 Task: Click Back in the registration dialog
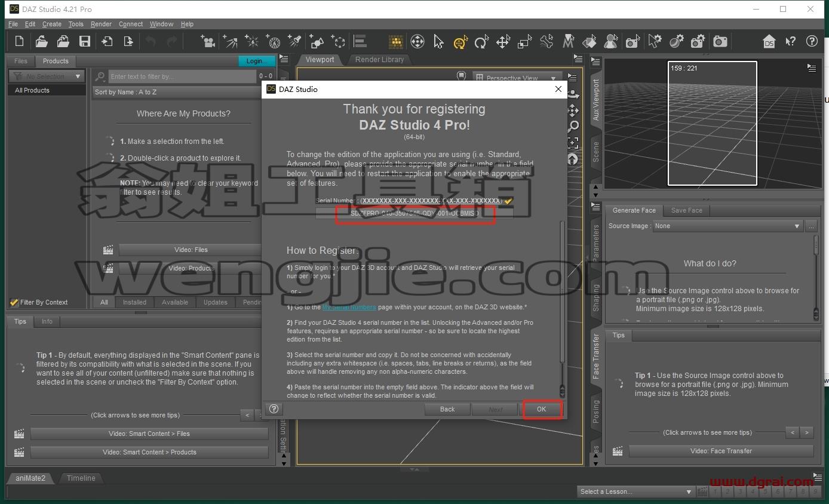coord(447,409)
